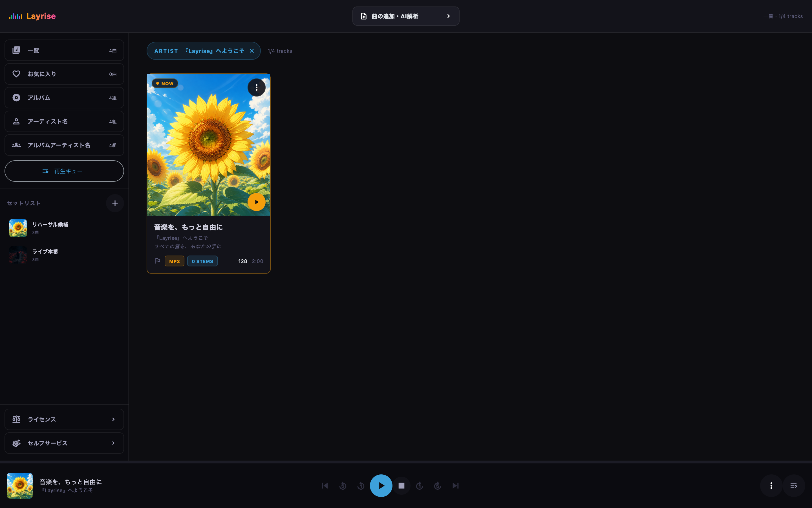
Task: Forward with the smaller skip-ahead button
Action: pos(420,485)
